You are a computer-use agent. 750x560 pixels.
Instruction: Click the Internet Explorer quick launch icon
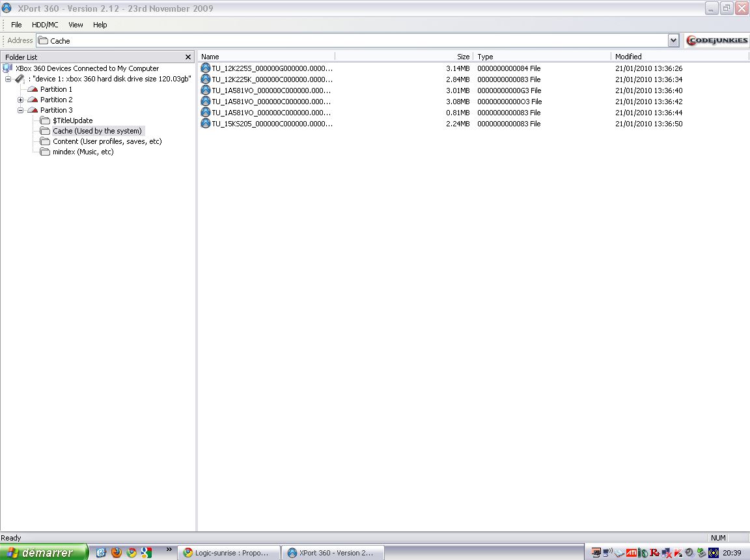(x=101, y=552)
